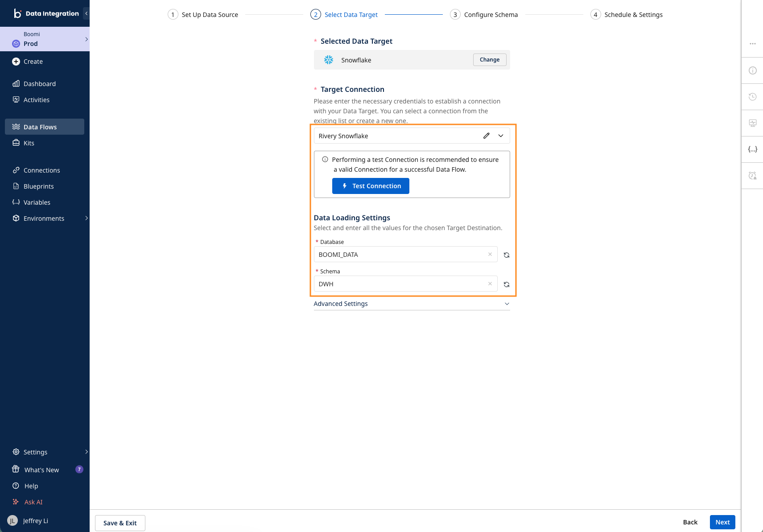Go to step 1 Set Up Data Source
This screenshot has height=532, width=763.
(203, 15)
